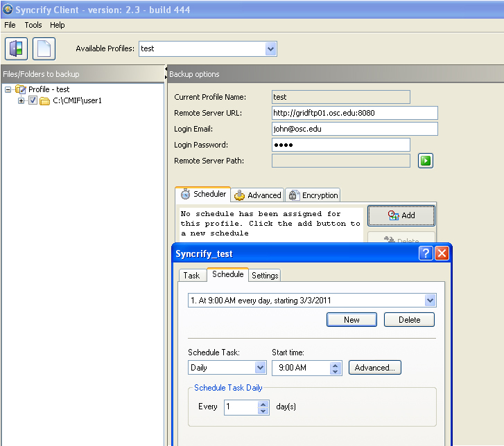Increase the Every day(s) spinner
Image resolution: width=504 pixels, height=446 pixels.
[263, 404]
